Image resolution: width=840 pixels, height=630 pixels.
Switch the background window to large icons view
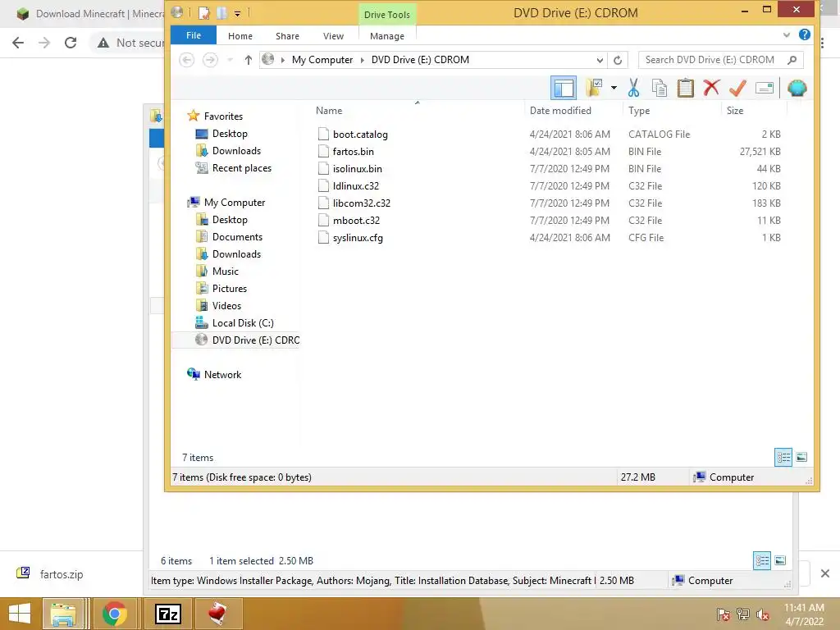pos(780,560)
